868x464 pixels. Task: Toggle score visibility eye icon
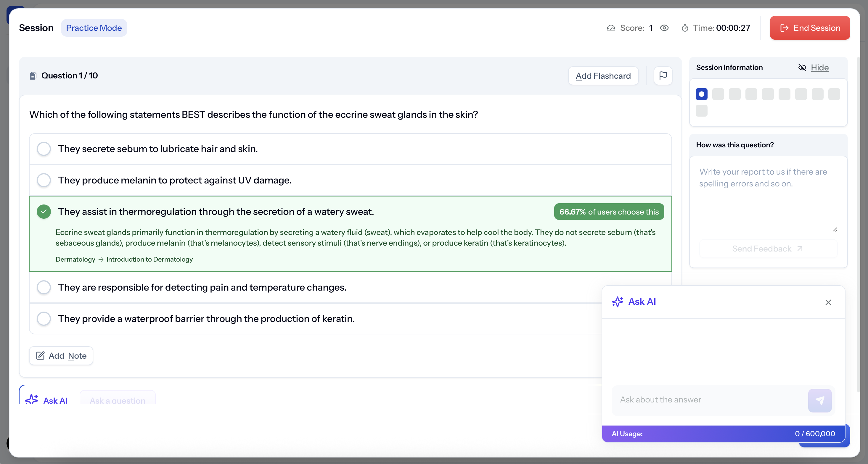point(664,28)
